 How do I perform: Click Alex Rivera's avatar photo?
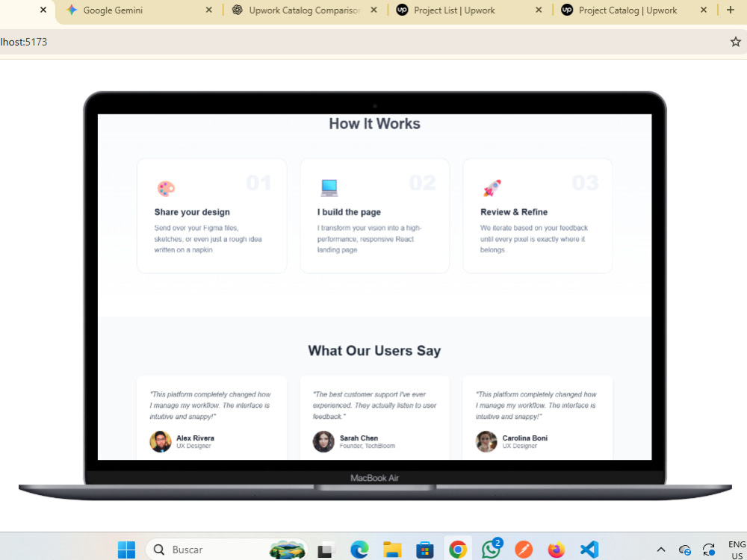[x=161, y=441]
